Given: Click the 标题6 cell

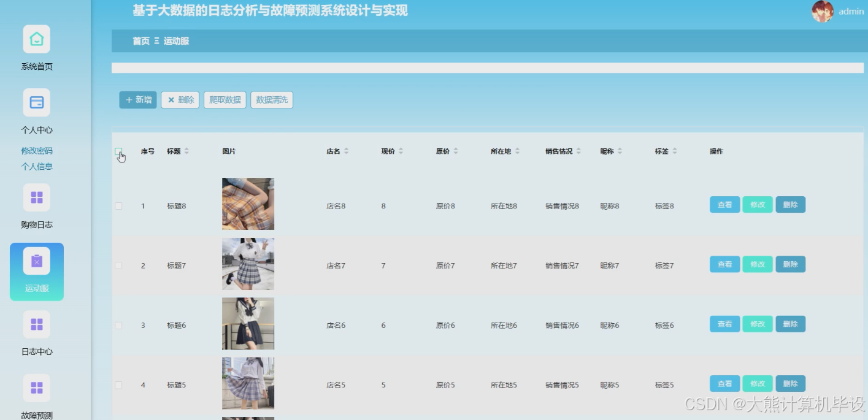Looking at the screenshot, I should [177, 326].
